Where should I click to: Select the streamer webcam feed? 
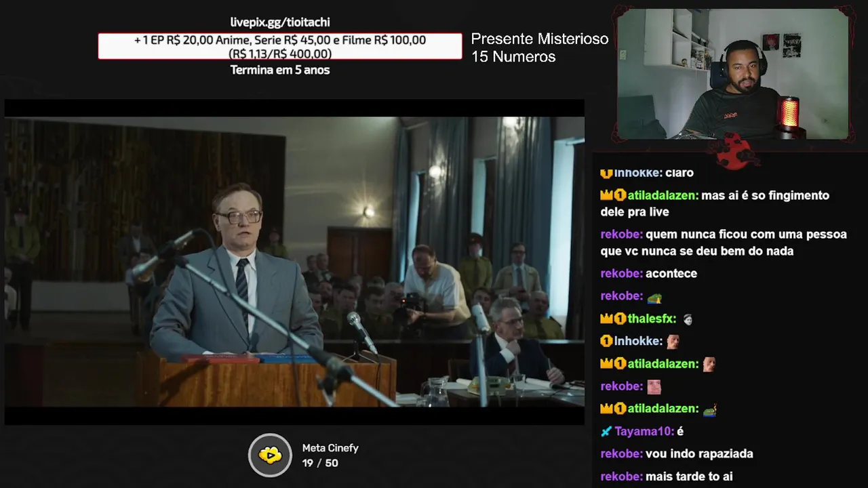pos(733,74)
